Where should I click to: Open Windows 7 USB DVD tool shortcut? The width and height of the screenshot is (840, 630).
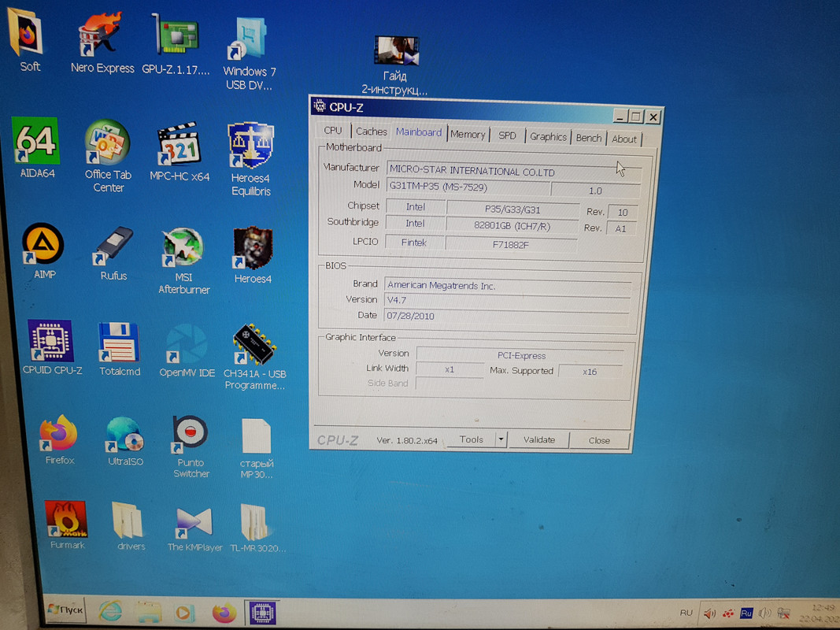[249, 53]
